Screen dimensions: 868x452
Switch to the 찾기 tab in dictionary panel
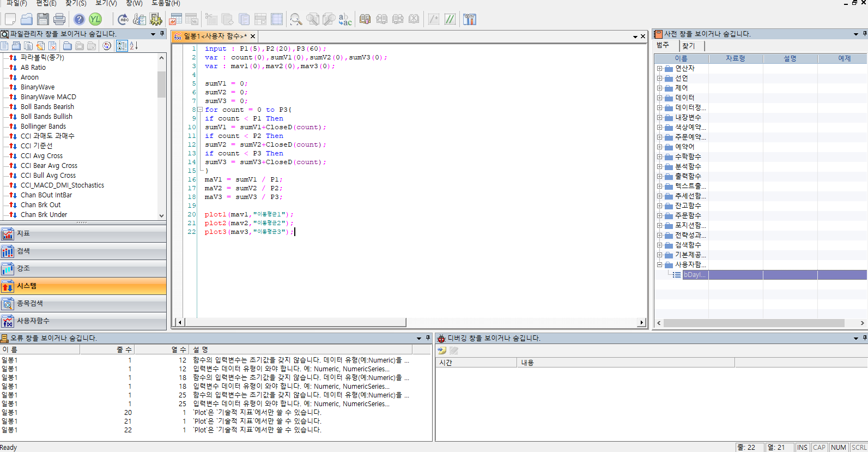[689, 46]
